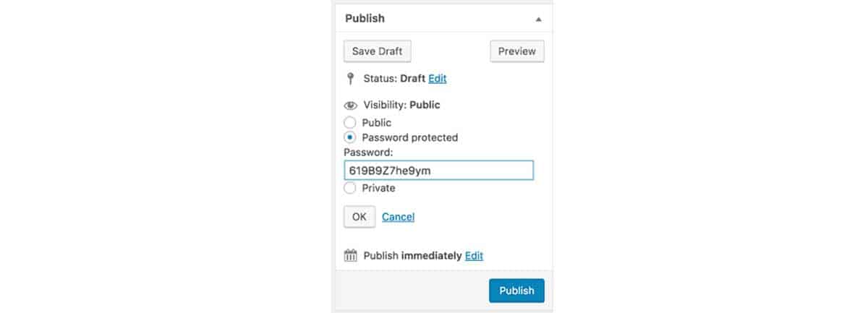868x313 pixels.
Task: Click the 'Password:' field label
Action: (x=368, y=153)
